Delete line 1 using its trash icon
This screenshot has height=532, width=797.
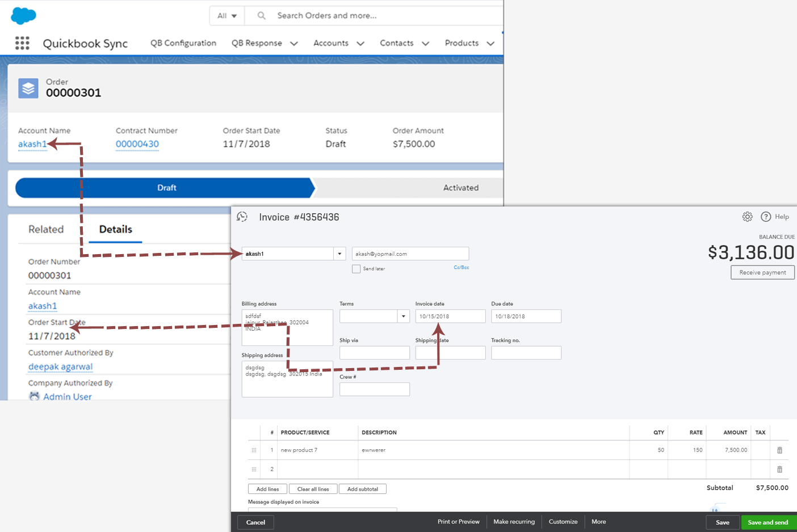[779, 450]
